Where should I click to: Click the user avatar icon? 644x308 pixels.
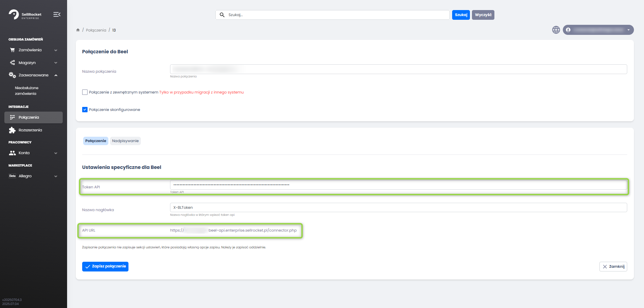point(568,30)
